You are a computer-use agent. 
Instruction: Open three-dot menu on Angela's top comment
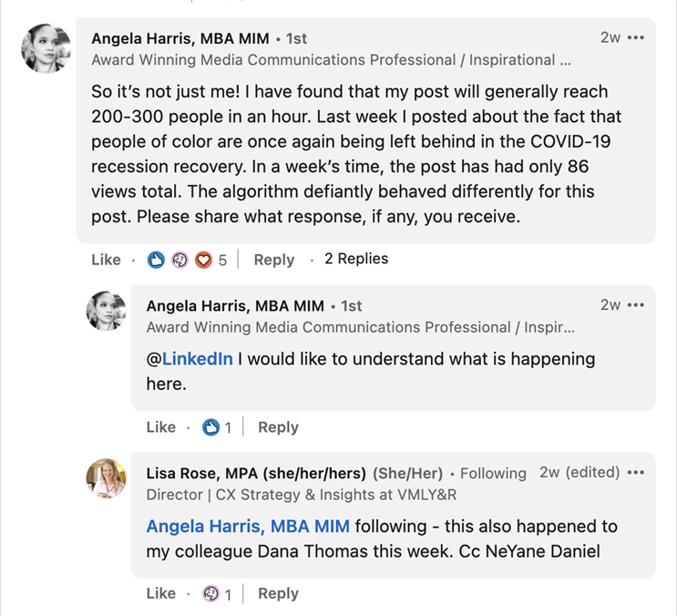click(636, 38)
